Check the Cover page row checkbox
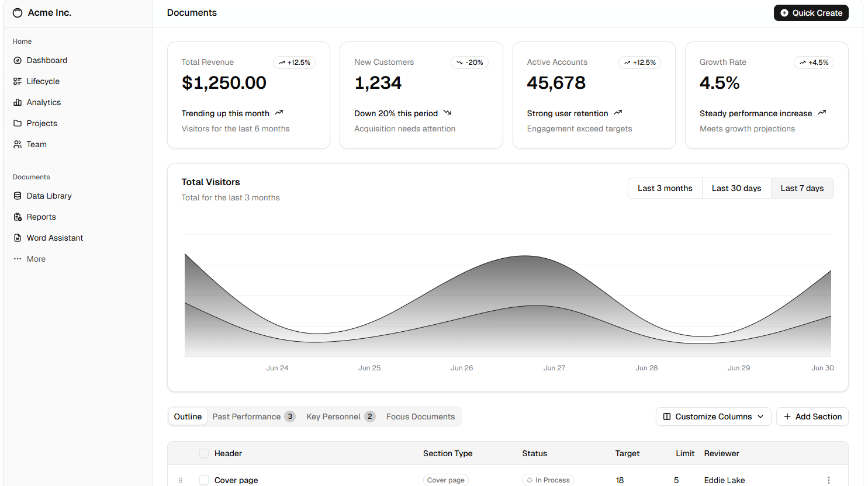868x486 pixels. point(204,480)
